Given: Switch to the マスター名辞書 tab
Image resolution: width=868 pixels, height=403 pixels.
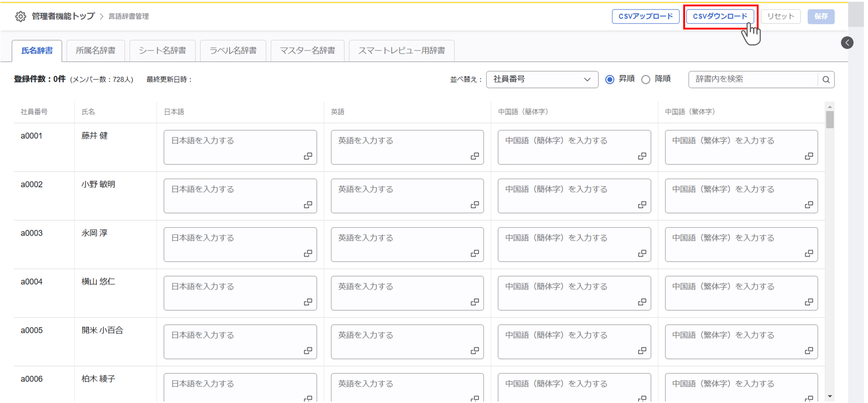Looking at the screenshot, I should pos(307,50).
